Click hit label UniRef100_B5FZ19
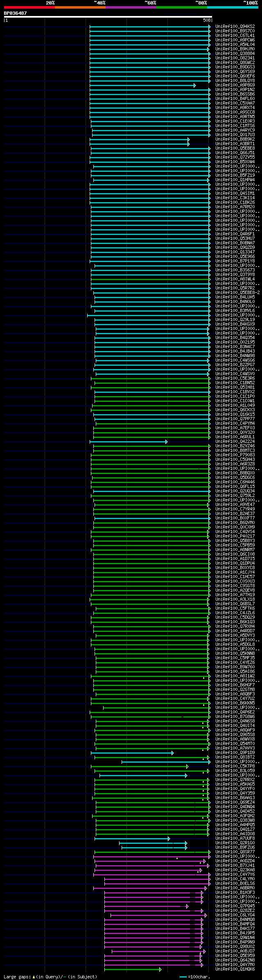The height and width of the screenshot is (980, 262). pos(235,175)
